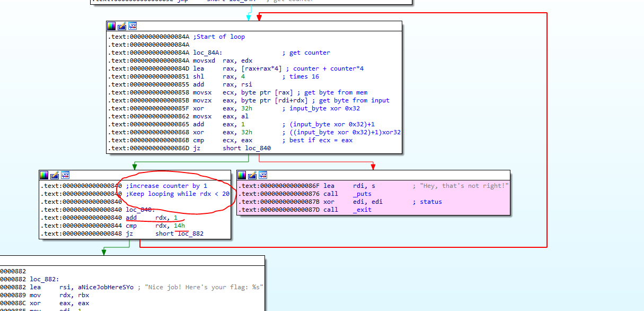Viewport: 644px width, 311px height.
Task: Click the '; status' comment
Action: [x=427, y=202]
